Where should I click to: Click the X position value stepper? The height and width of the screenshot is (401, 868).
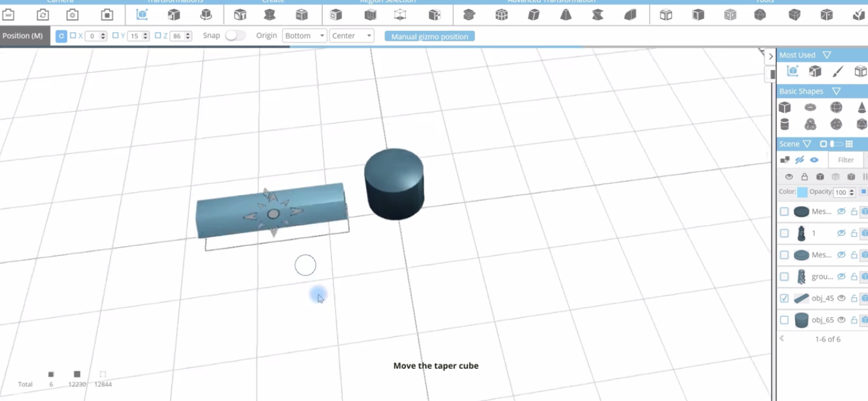point(104,36)
